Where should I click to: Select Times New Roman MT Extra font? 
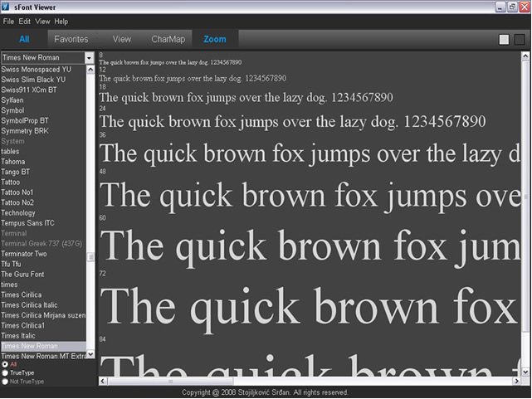(x=43, y=357)
